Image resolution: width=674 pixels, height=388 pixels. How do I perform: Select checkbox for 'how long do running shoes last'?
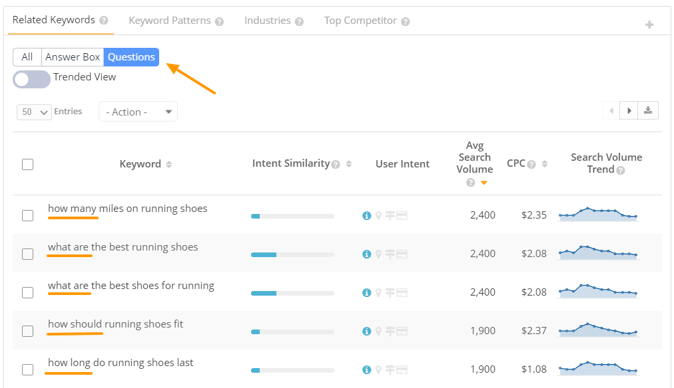point(28,370)
